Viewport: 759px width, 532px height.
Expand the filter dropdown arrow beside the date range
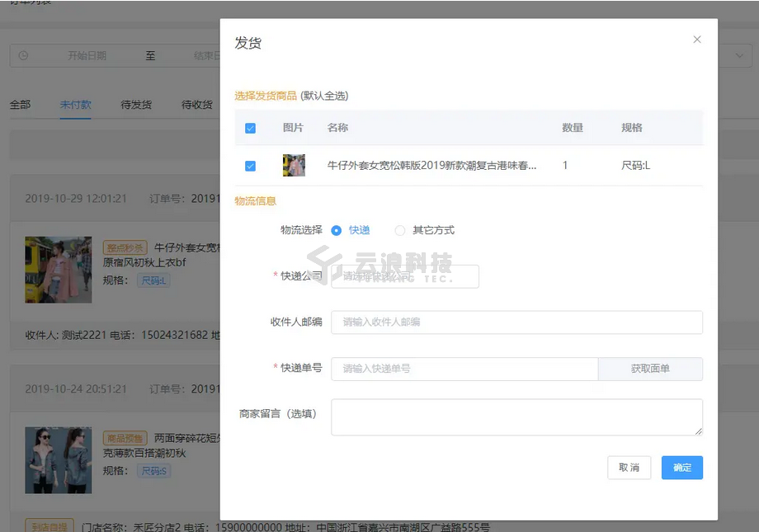click(738, 56)
